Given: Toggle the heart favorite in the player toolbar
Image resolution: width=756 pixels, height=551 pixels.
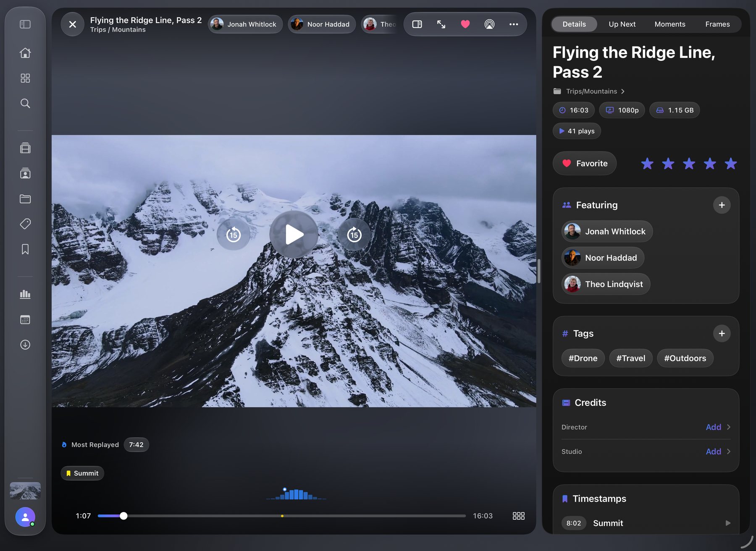Looking at the screenshot, I should point(465,24).
